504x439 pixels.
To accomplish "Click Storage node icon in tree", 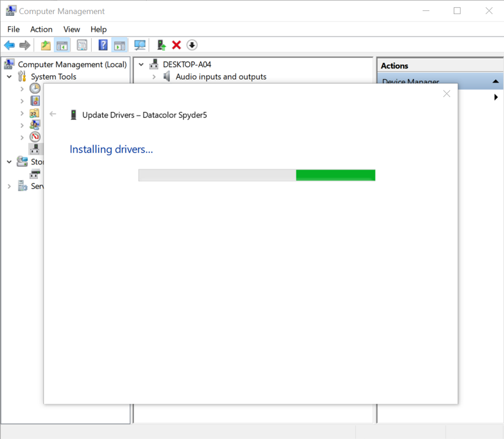I will coord(22,161).
